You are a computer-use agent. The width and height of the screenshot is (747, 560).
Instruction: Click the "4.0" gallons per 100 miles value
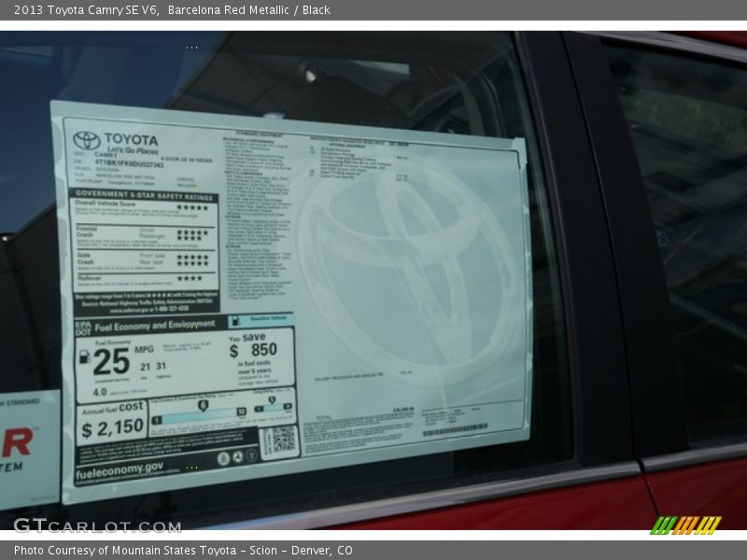100,392
